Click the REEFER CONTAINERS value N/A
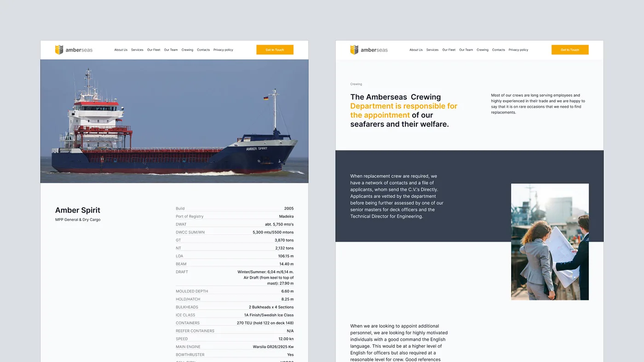Viewport: 644px width, 362px height. [x=290, y=331]
